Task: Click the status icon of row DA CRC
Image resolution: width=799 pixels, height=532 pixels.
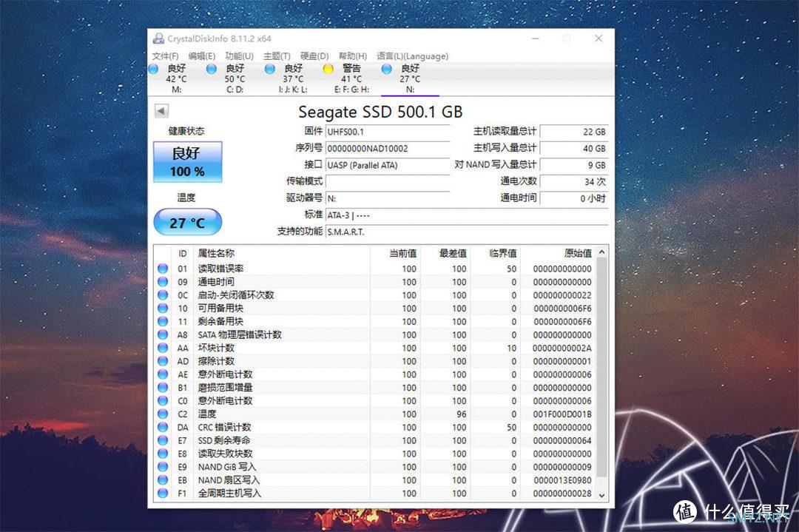Action: tap(163, 427)
